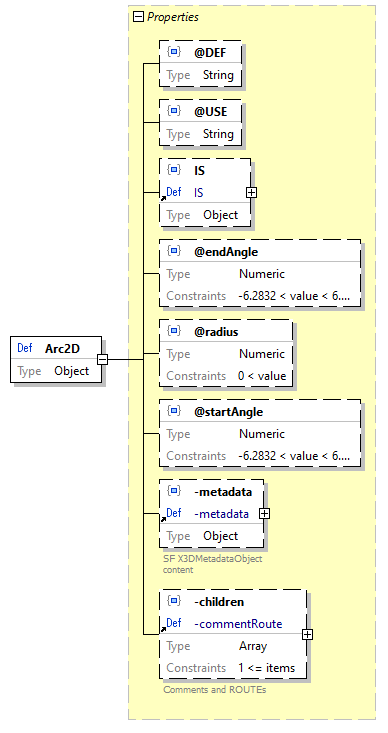Image resolution: width=388 pixels, height=733 pixels.
Task: Click the Object type of IS
Action: tap(220, 215)
